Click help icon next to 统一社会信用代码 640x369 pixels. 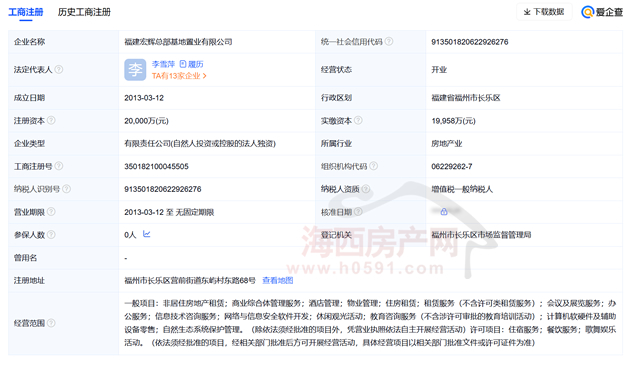(389, 41)
